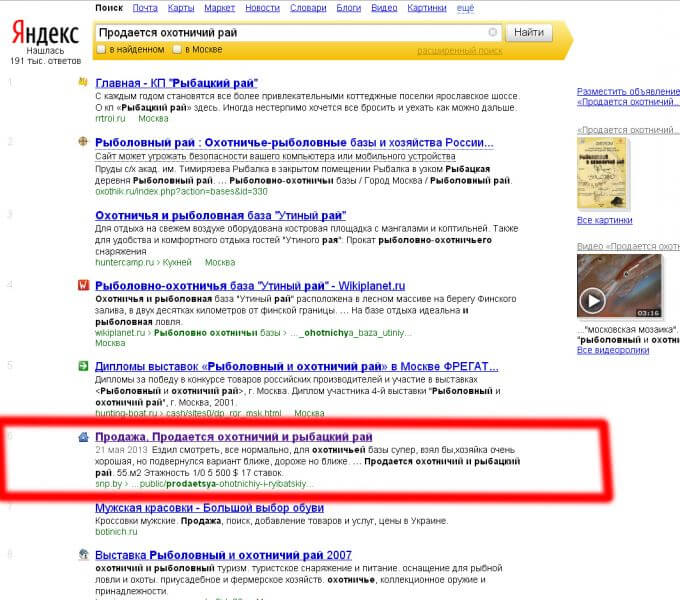Open the 'ещё' services dropdown

tap(465, 8)
